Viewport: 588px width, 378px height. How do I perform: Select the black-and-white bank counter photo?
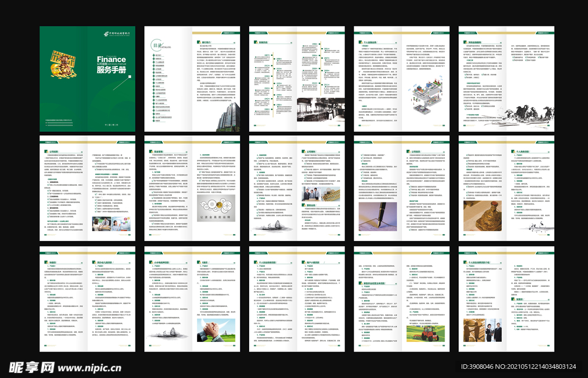point(320,110)
